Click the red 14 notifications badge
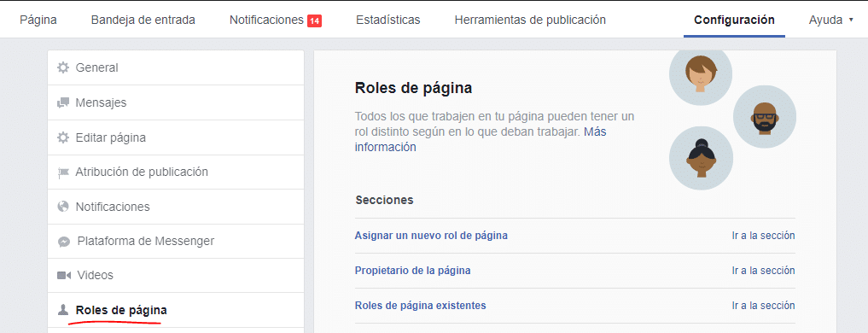This screenshot has width=868, height=333. pos(314,21)
